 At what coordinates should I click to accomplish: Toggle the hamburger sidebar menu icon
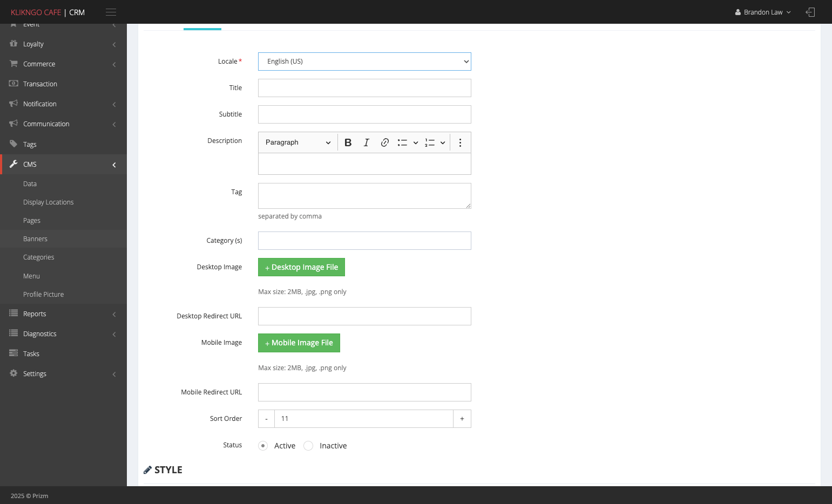point(111,12)
